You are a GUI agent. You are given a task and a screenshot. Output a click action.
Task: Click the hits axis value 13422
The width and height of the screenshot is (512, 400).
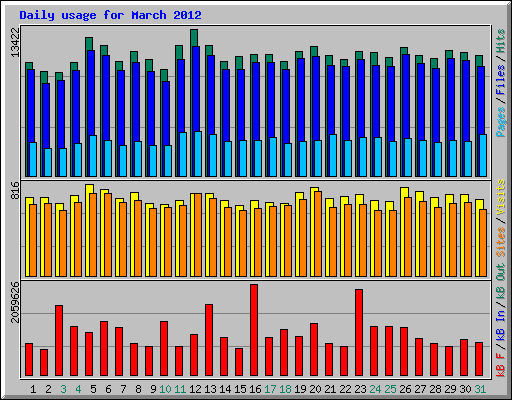[15, 42]
